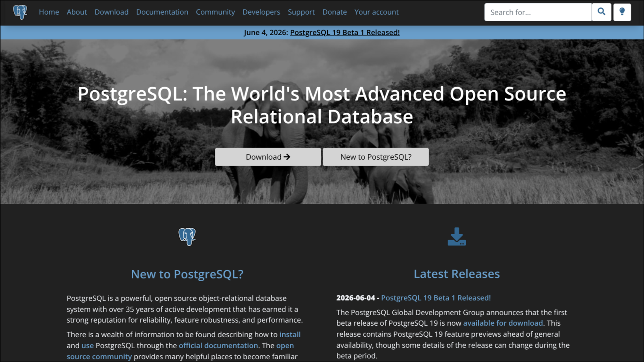The image size is (644, 362).
Task: Click the hero Download button
Action: point(268,157)
